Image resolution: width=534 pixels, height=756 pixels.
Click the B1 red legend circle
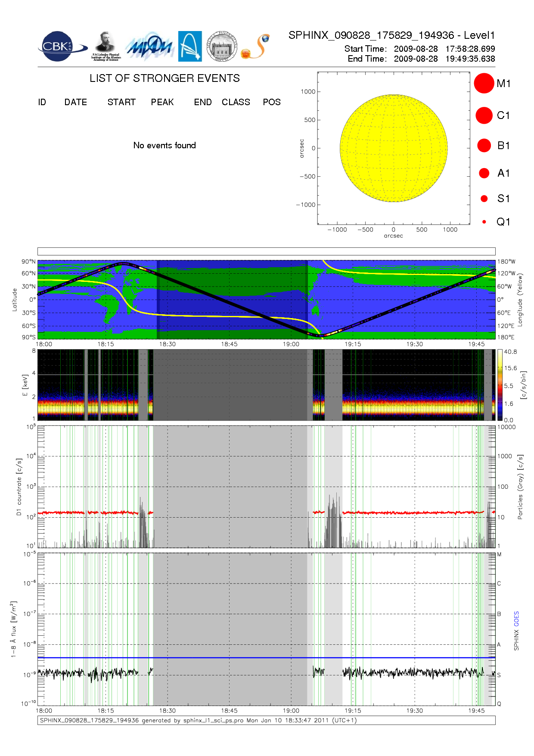tap(484, 145)
